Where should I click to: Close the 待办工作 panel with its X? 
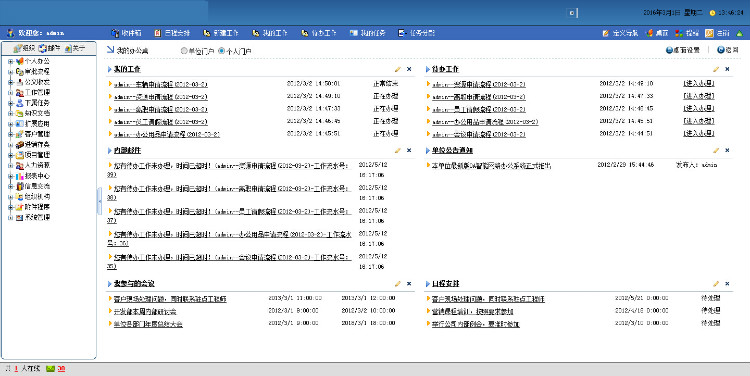[727, 69]
